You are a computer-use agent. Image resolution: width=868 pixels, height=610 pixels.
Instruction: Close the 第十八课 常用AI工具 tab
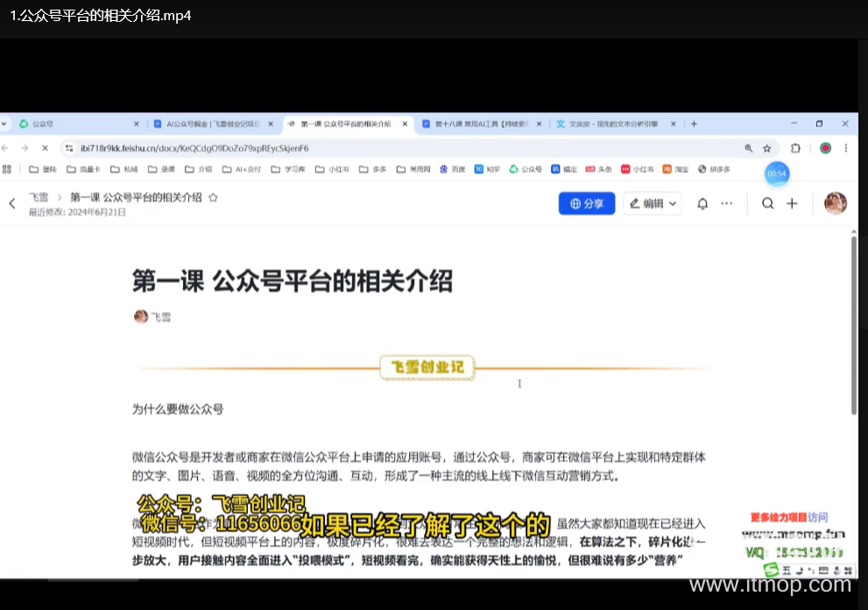[540, 124]
